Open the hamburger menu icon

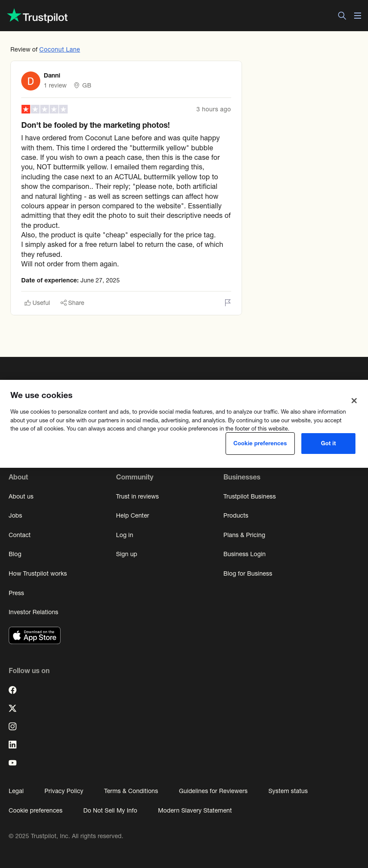[x=358, y=16]
